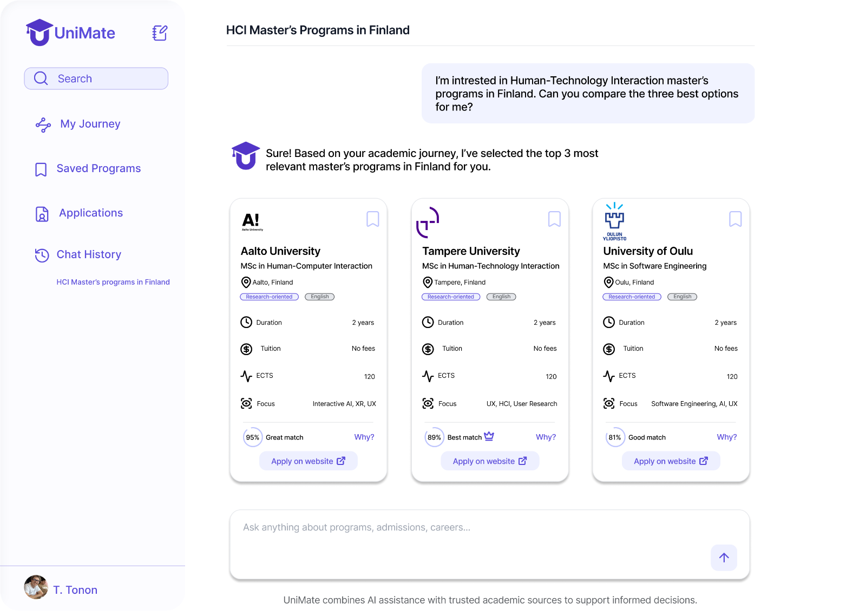Click the UniMate graduation cap logo

pos(39,32)
